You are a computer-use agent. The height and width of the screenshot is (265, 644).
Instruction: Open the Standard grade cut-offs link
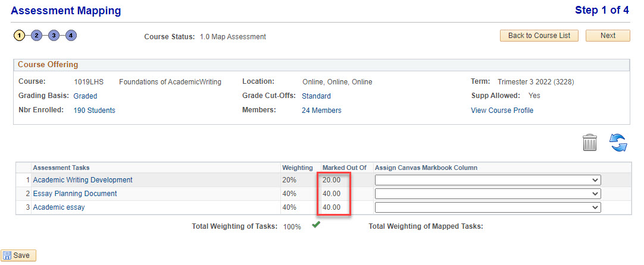[316, 96]
